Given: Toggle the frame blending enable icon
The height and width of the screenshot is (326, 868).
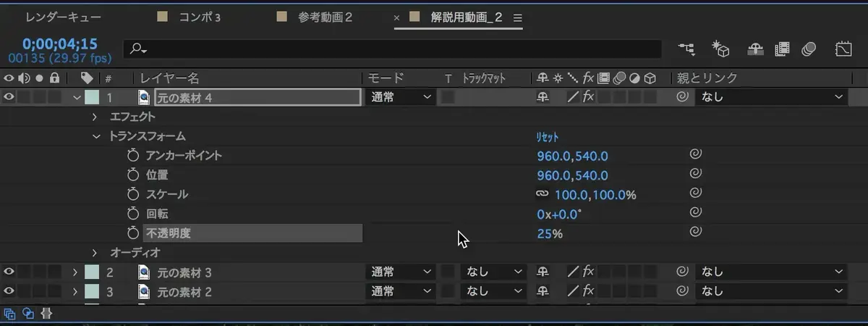Looking at the screenshot, I should 781,49.
